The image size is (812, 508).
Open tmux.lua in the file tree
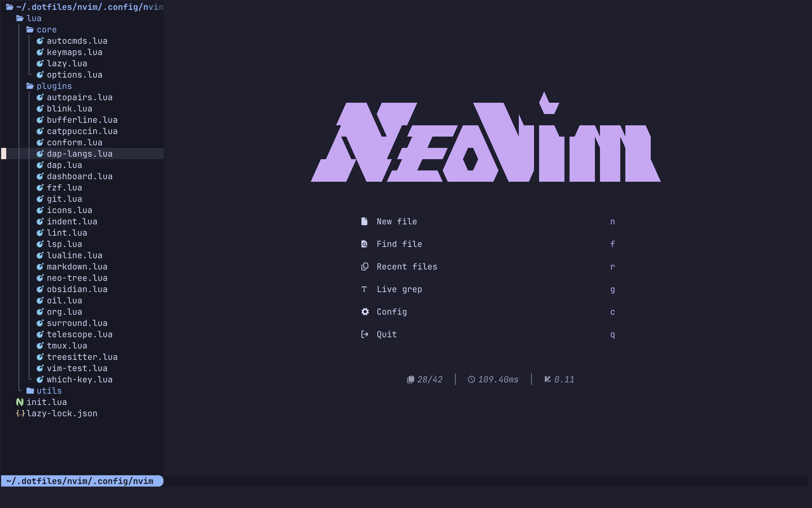coord(67,346)
